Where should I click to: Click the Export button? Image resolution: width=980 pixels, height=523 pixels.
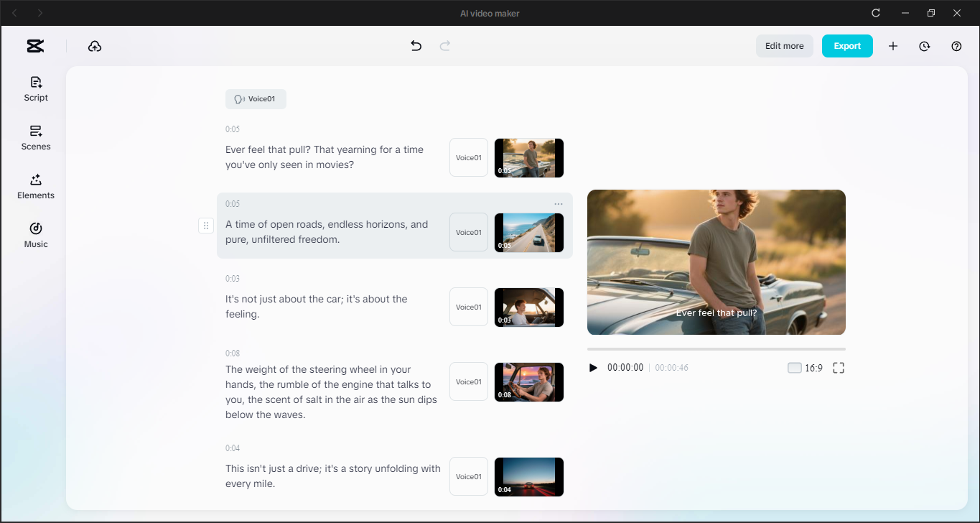(847, 45)
